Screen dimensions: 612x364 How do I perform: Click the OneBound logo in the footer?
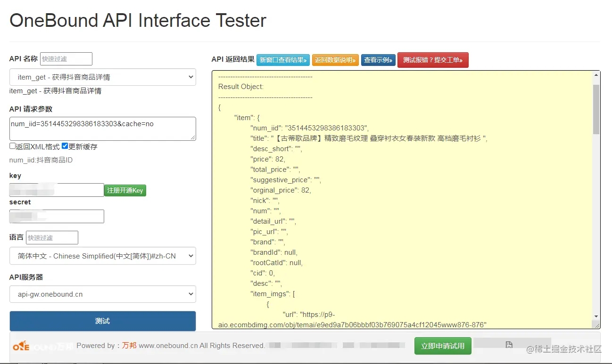coord(41,347)
